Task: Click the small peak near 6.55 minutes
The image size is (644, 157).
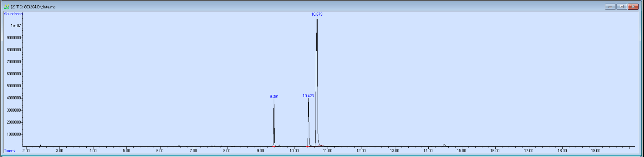Action: coord(179,145)
